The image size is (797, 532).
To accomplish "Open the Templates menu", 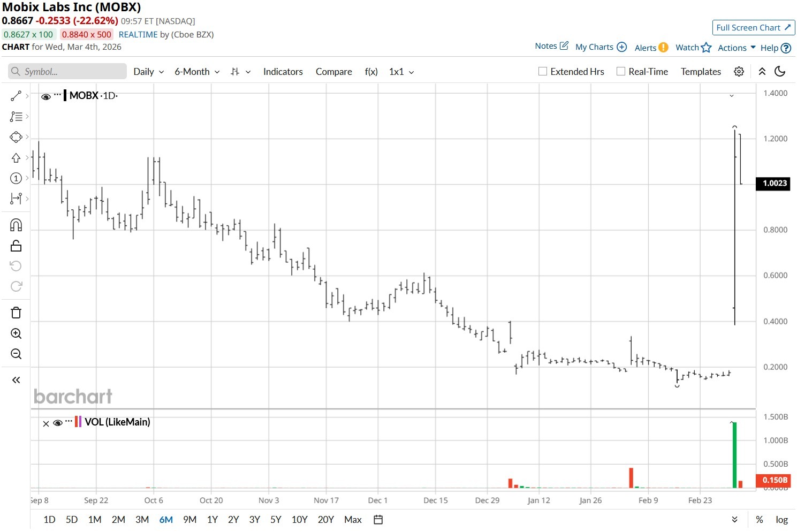I will [701, 72].
